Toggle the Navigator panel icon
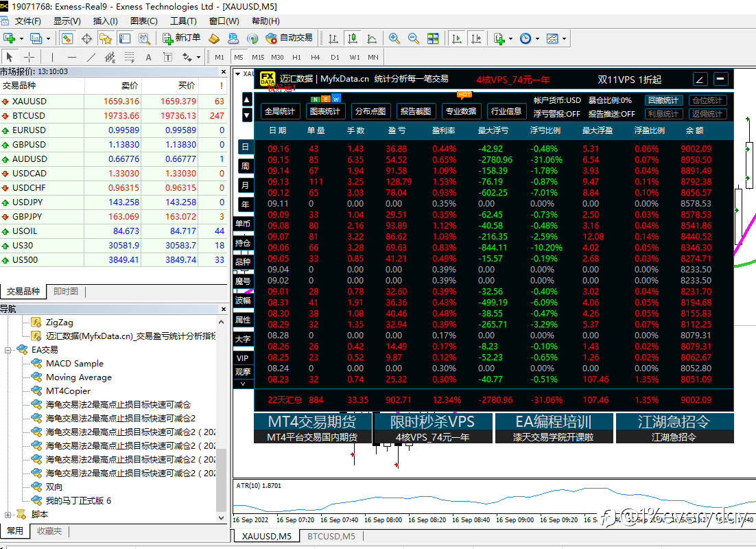Screen dimensions: 756x549 pos(106,38)
